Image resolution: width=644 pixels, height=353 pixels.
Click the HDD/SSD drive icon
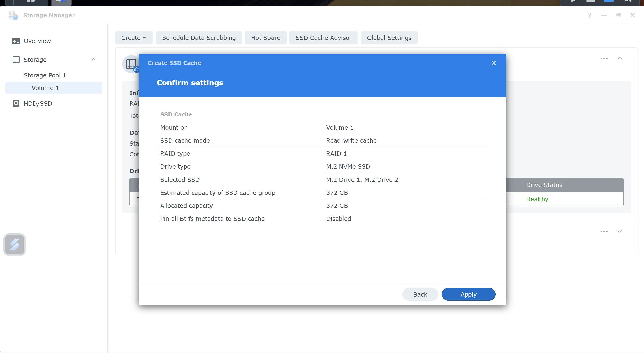pyautogui.click(x=16, y=103)
